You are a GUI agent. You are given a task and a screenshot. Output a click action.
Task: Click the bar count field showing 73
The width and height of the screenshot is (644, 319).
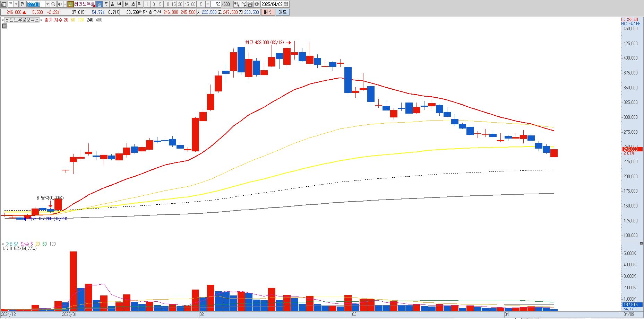[x=216, y=4]
